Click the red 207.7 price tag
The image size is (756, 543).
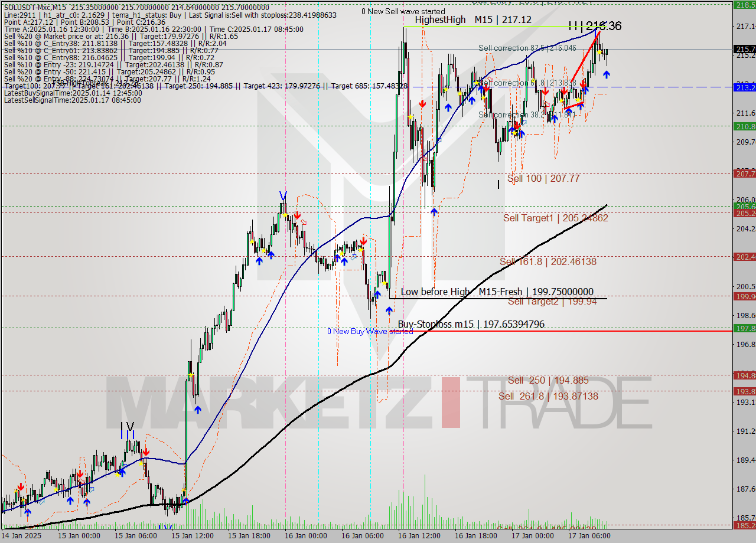click(744, 174)
